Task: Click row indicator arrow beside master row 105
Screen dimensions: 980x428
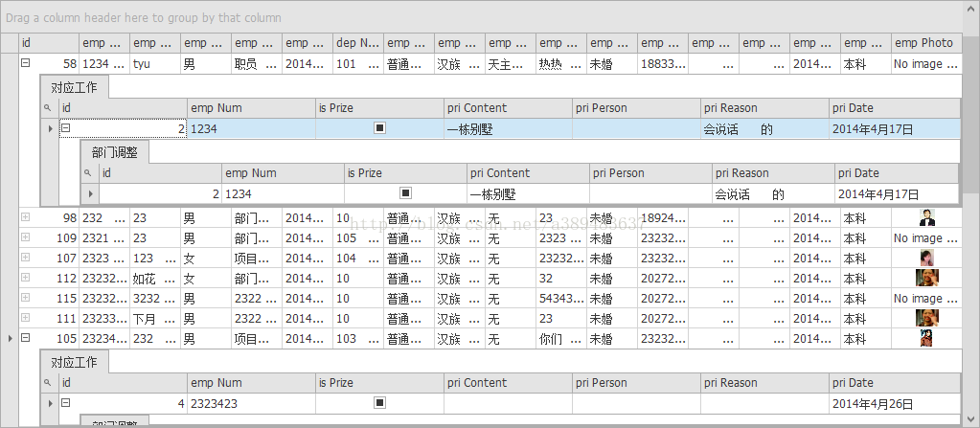Action: [x=10, y=338]
